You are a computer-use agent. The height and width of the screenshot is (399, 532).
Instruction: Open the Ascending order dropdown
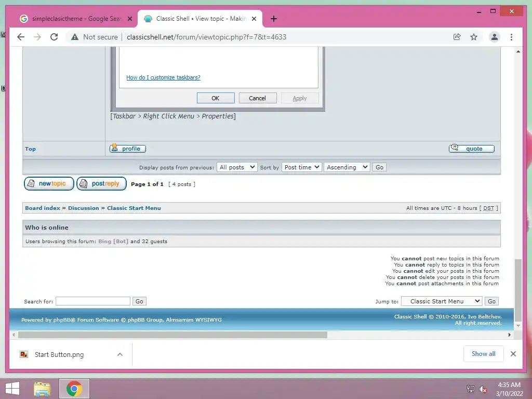tap(347, 167)
